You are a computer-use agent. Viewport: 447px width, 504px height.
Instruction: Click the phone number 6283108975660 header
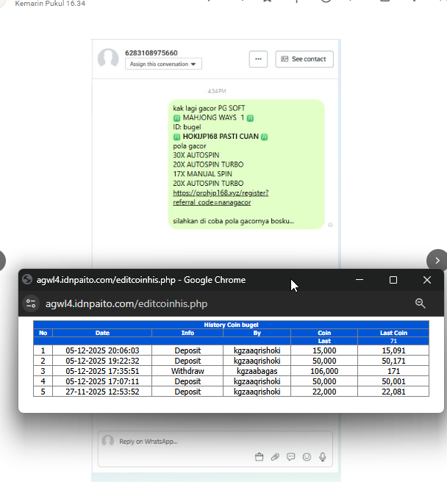pos(151,53)
